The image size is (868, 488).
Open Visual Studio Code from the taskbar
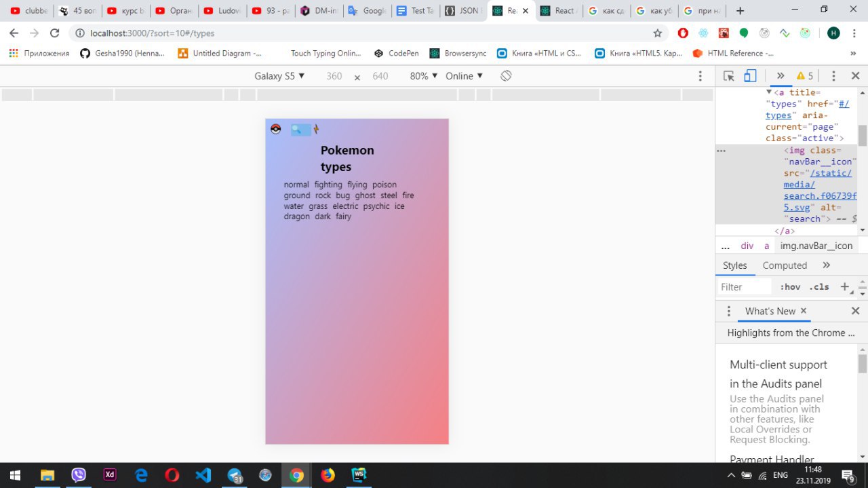[203, 475]
